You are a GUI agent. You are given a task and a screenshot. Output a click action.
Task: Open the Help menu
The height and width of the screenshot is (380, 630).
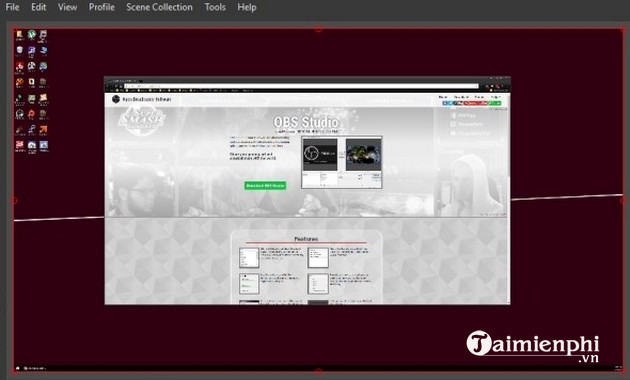click(x=247, y=7)
